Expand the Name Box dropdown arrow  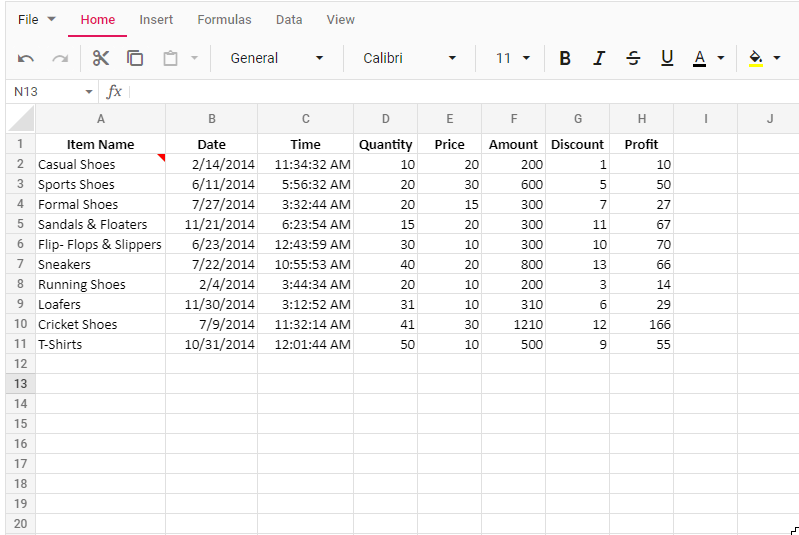(89, 92)
